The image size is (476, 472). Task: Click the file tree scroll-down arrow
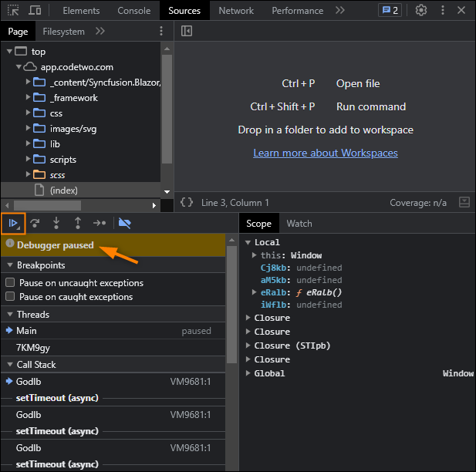coord(167,192)
